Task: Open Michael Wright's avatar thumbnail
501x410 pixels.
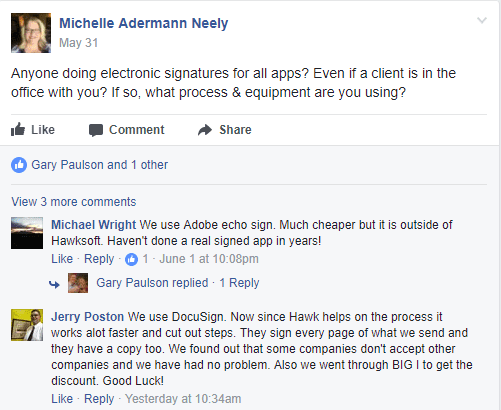Action: point(27,233)
